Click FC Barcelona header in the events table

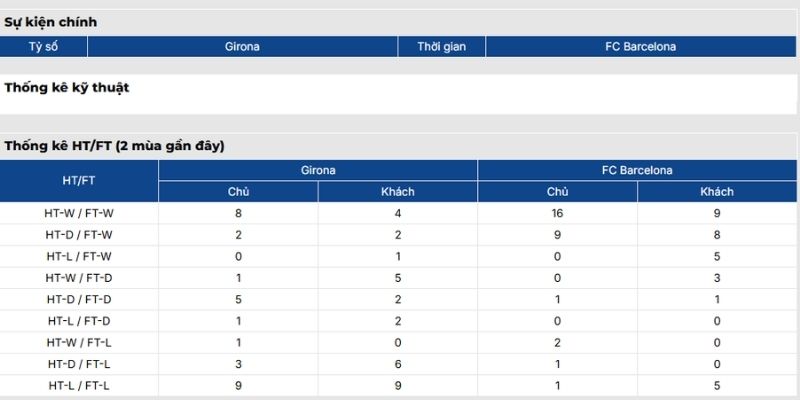(641, 47)
